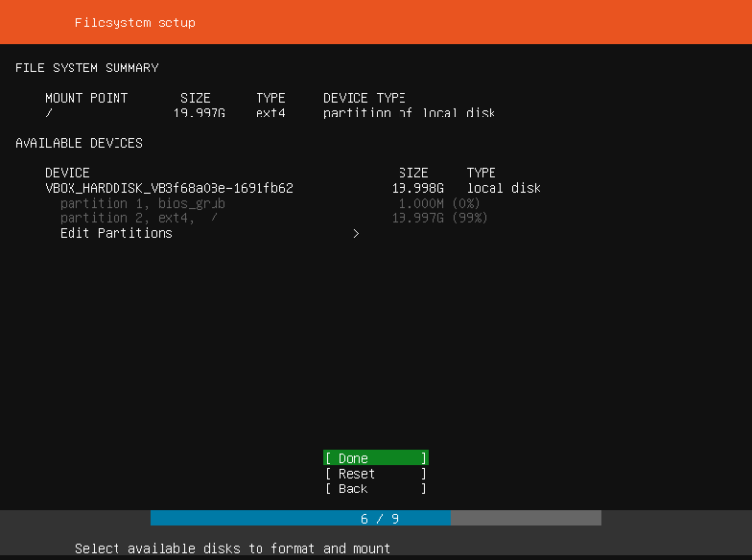Click the MOUNT POINT column header
The height and width of the screenshot is (560, 752).
coord(86,98)
